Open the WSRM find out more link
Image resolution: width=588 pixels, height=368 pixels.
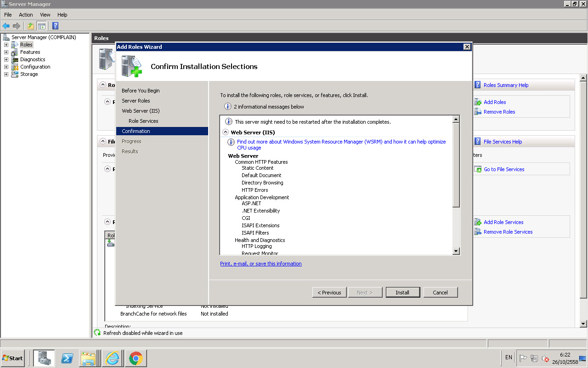[x=341, y=145]
